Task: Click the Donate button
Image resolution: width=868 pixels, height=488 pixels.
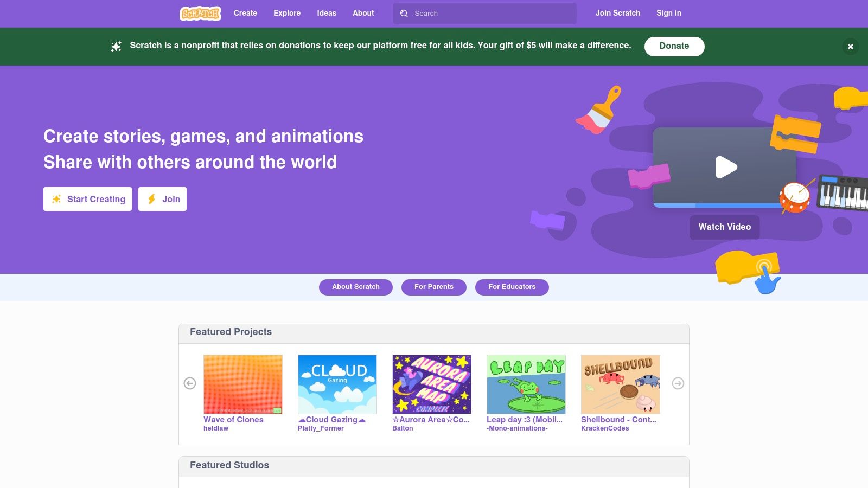Action: (674, 46)
